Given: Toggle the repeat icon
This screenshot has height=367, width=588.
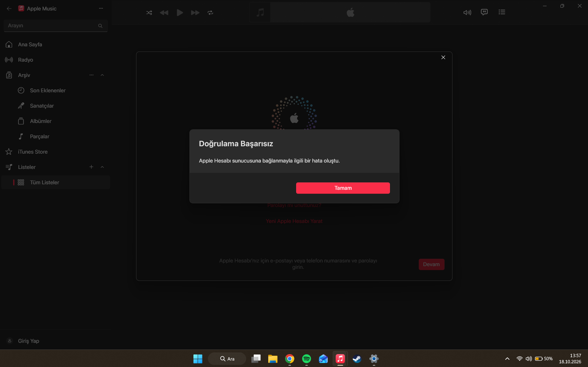Looking at the screenshot, I should [210, 13].
